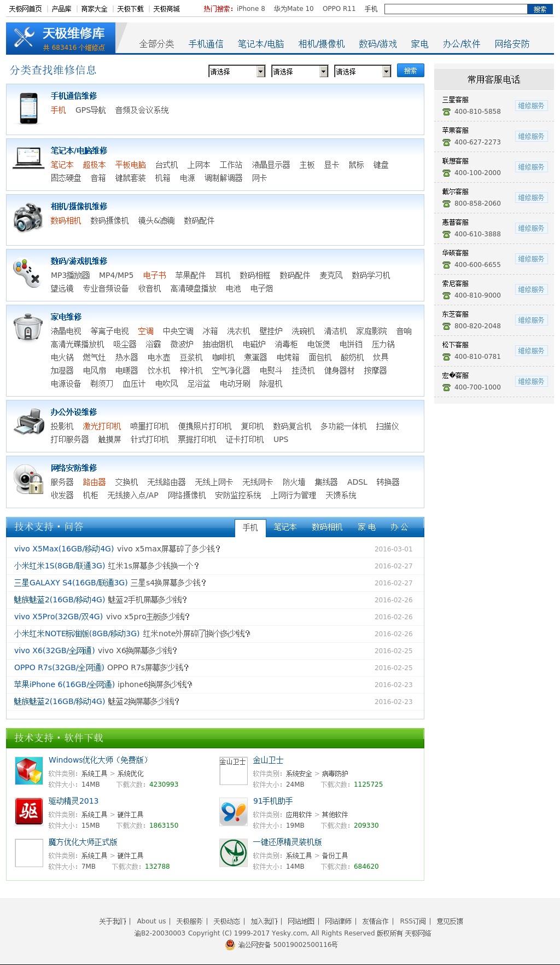
Task: Click 维修服务 button for 索尼客服
Action: (x=531, y=289)
